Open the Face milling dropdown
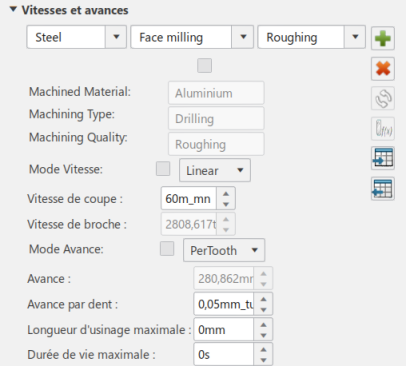Screen dimensions: 406x366 coord(192,37)
